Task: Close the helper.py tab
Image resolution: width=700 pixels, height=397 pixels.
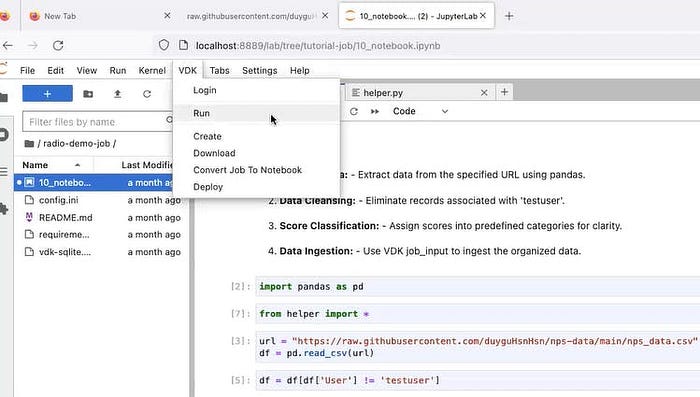Action: (484, 92)
